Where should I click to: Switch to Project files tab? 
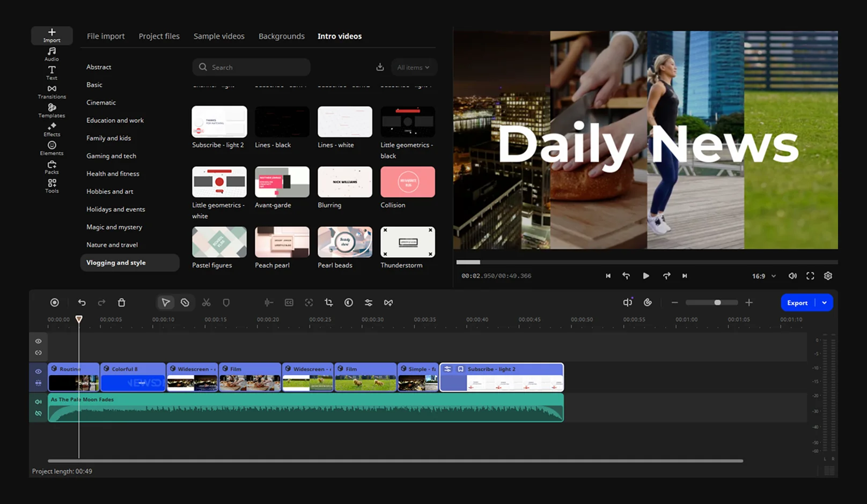[x=159, y=36]
